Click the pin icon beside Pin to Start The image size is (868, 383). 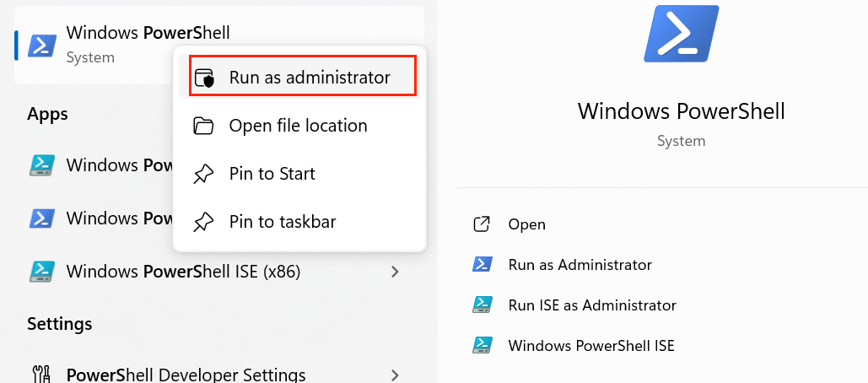tap(202, 175)
